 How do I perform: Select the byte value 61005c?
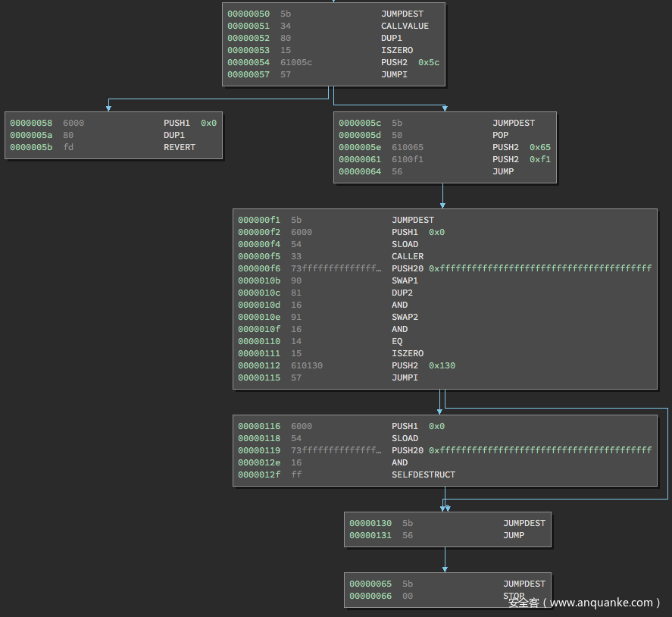tap(296, 62)
